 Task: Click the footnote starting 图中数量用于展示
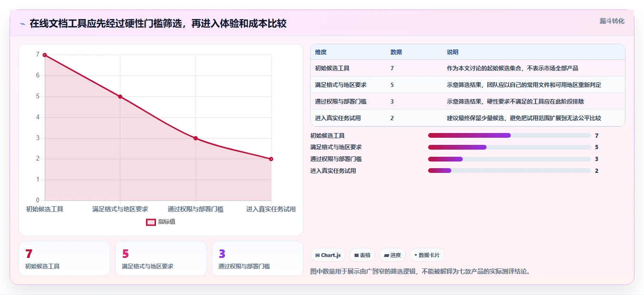click(x=420, y=272)
